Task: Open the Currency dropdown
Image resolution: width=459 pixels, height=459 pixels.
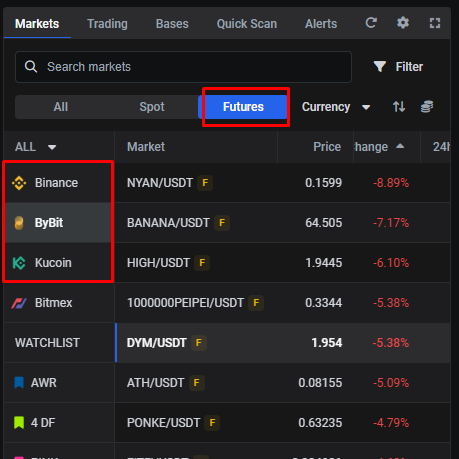Action: click(336, 107)
